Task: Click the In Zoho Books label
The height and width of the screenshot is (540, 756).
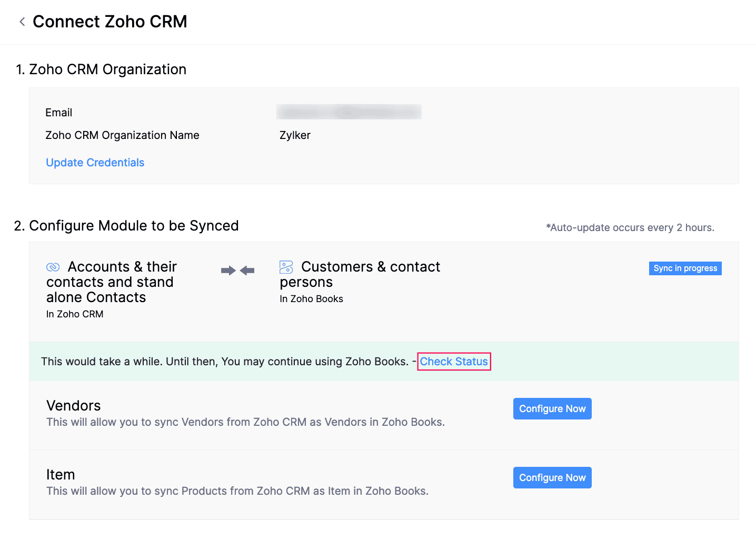Action: 311,298
